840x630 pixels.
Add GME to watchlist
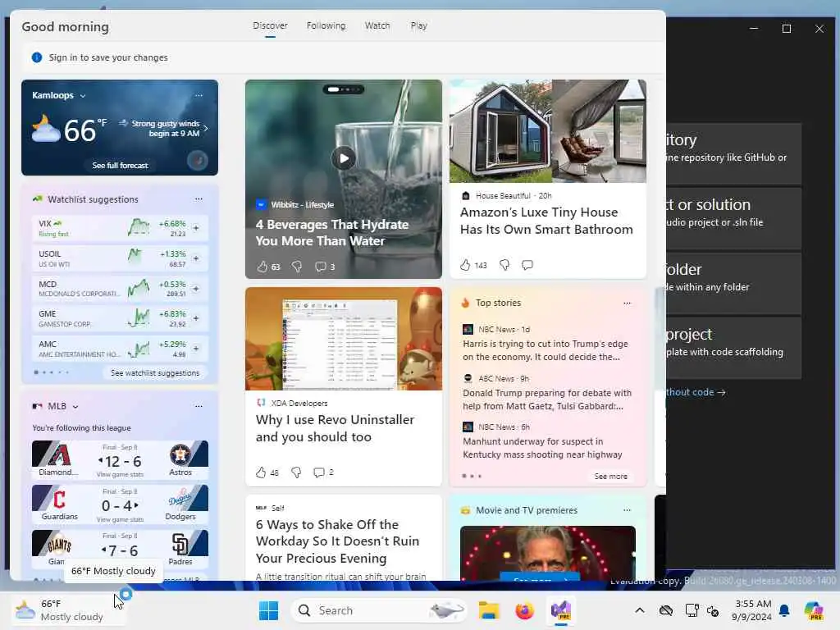[x=196, y=318]
